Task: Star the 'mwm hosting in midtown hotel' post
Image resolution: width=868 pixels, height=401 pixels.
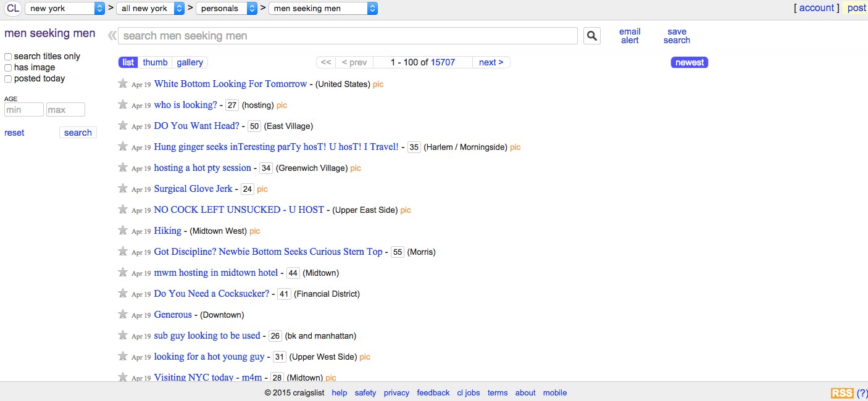Action: point(123,273)
